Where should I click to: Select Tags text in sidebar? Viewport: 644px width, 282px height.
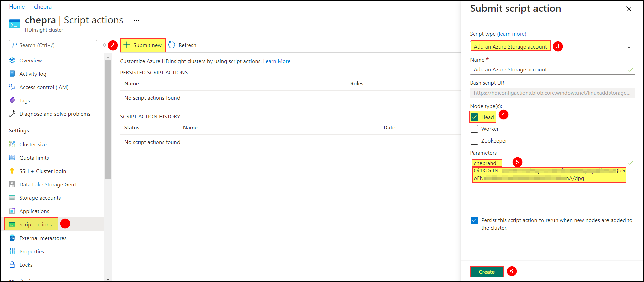(25, 100)
